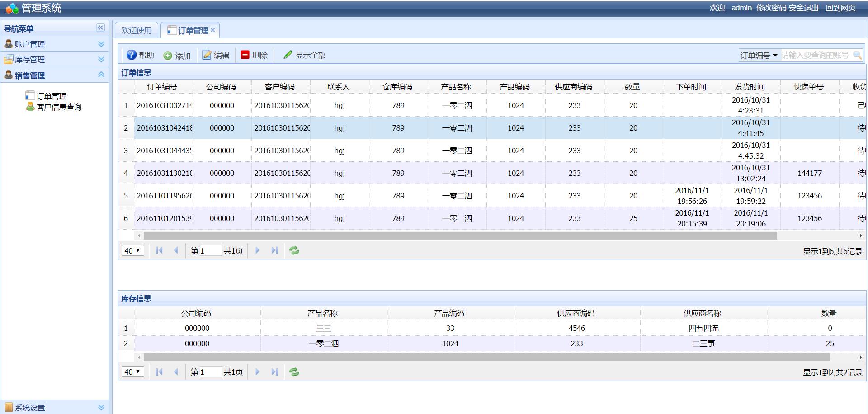
Task: Go to last page in order pager
Action: (x=274, y=250)
